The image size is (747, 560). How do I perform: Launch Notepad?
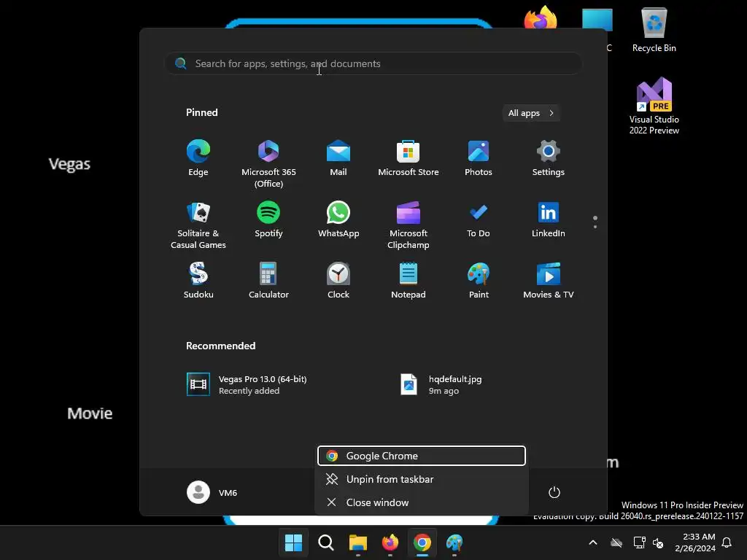point(409,281)
